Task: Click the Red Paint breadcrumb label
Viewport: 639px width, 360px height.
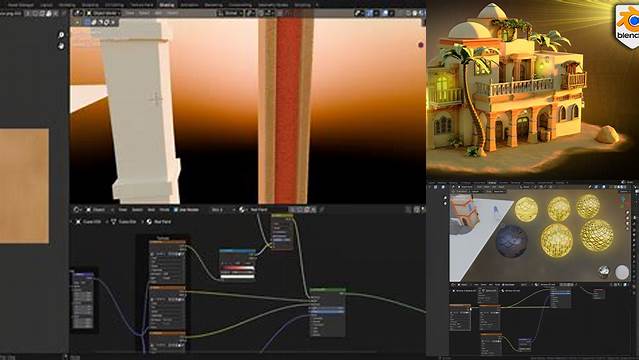Action: [x=162, y=222]
